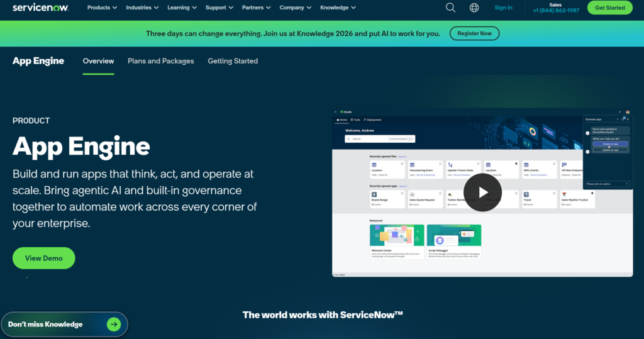Open the Learning dropdown menu

click(182, 8)
